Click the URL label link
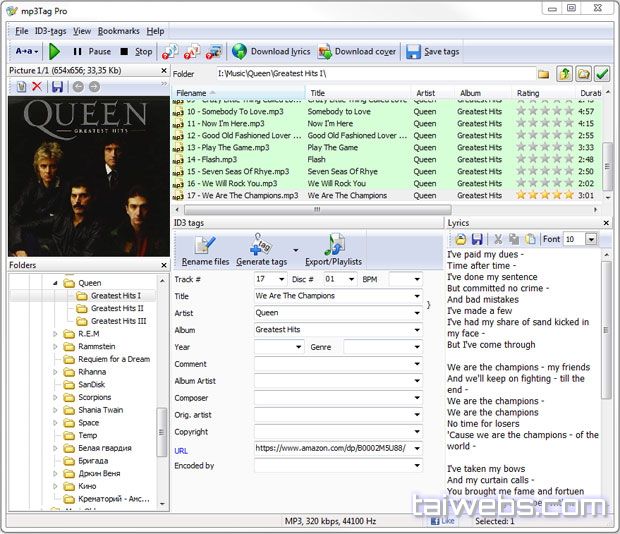Viewport: 620px width, 534px height. 181,450
